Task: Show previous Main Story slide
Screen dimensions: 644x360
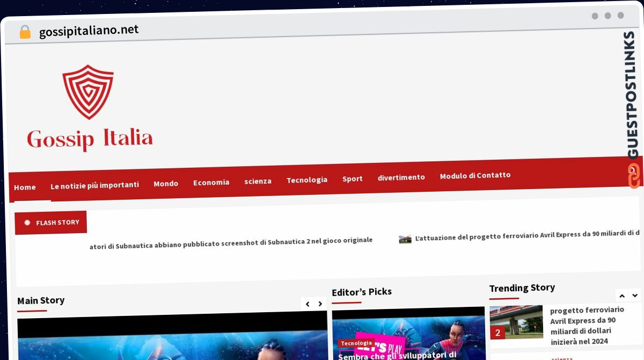Action: [308, 304]
